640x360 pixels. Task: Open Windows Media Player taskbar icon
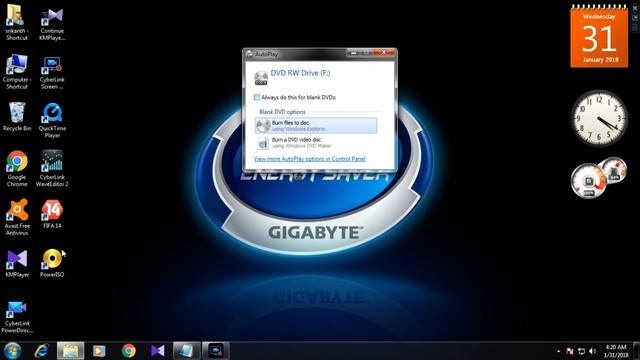click(99, 351)
